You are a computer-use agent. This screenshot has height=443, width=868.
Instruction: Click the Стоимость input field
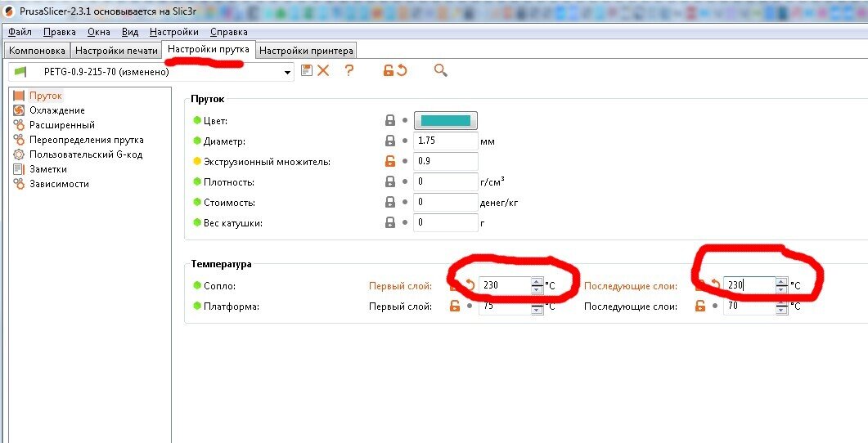click(446, 203)
